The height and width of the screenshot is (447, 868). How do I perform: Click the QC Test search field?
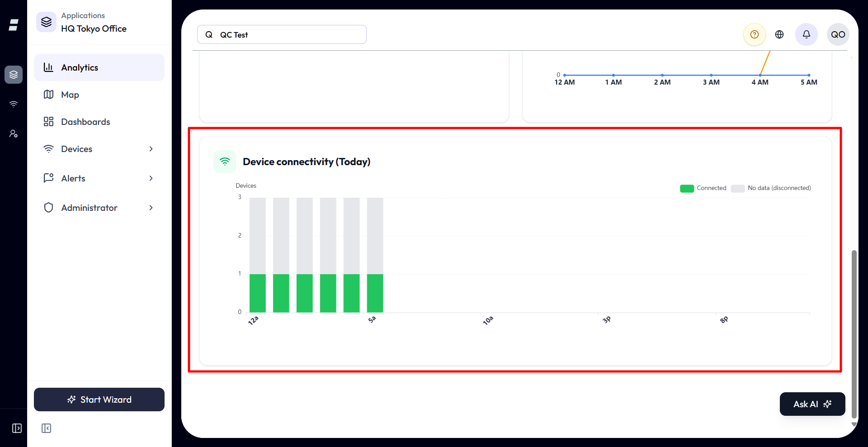(282, 34)
